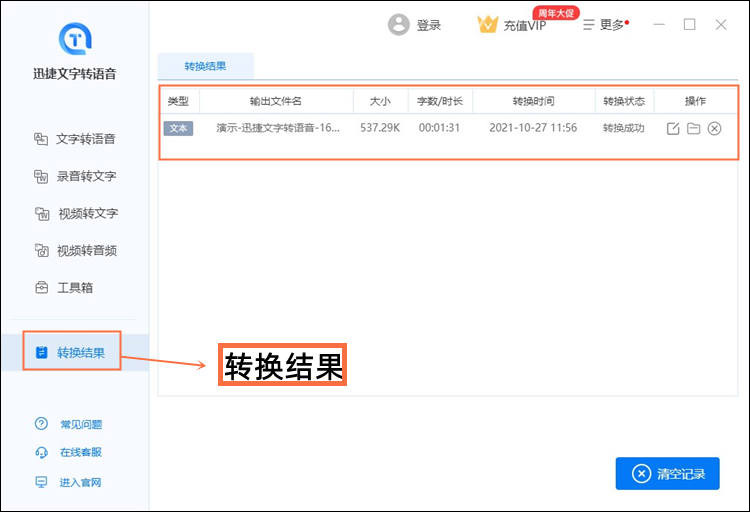Click the user avatar icon
750x512 pixels.
click(398, 24)
